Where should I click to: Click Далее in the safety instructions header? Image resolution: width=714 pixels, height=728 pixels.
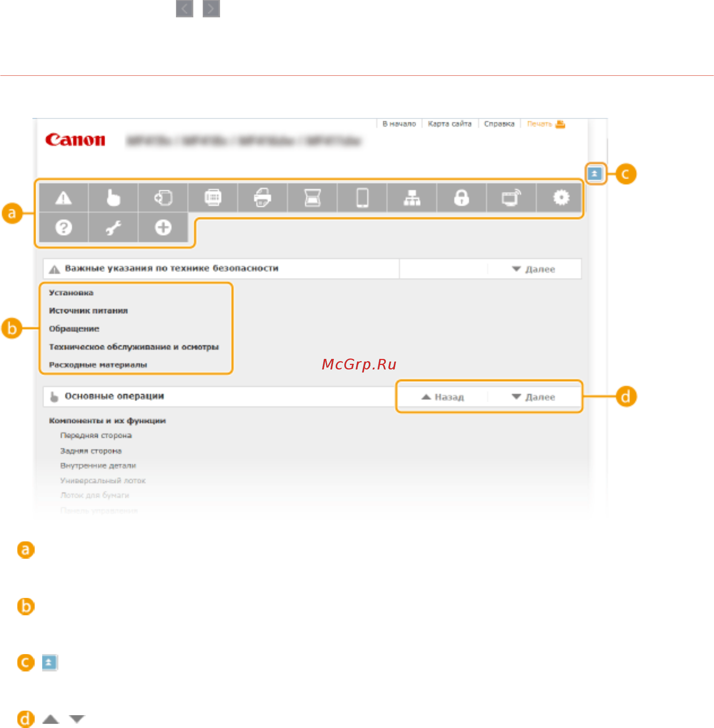point(534,269)
